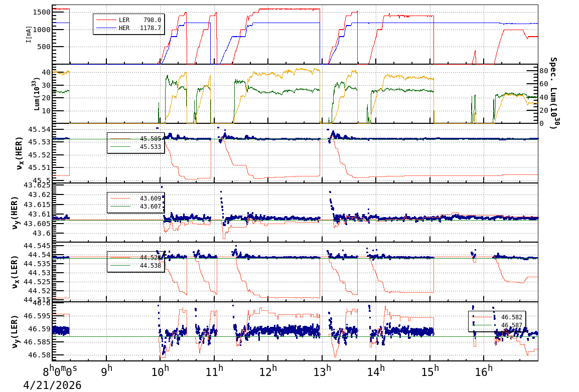The image size is (579, 392).
Task: Select the νx(LER) axis label
Action: click(15, 272)
